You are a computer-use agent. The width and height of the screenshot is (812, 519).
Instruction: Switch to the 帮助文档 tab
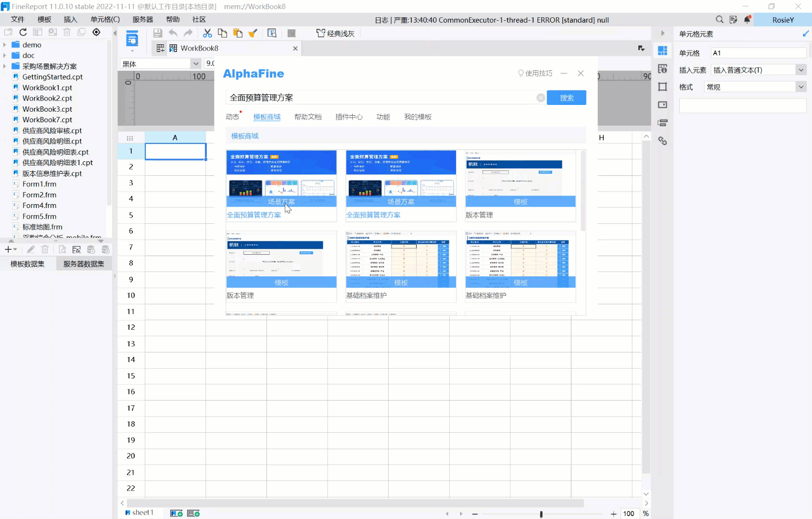click(308, 117)
